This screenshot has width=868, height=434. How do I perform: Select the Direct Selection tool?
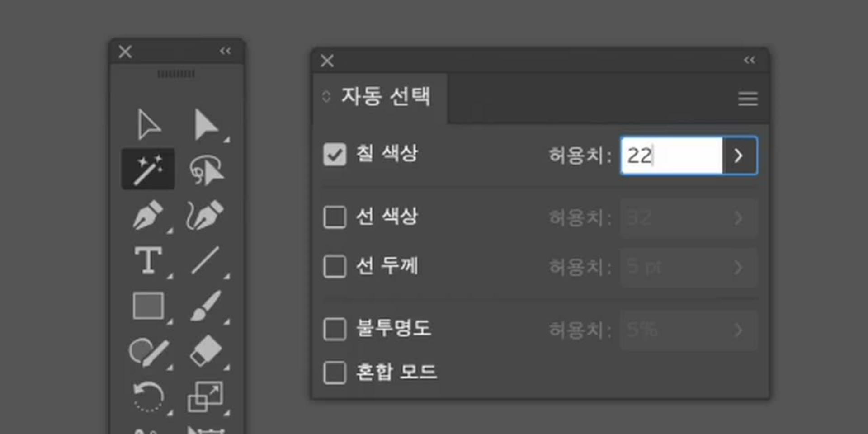[206, 124]
